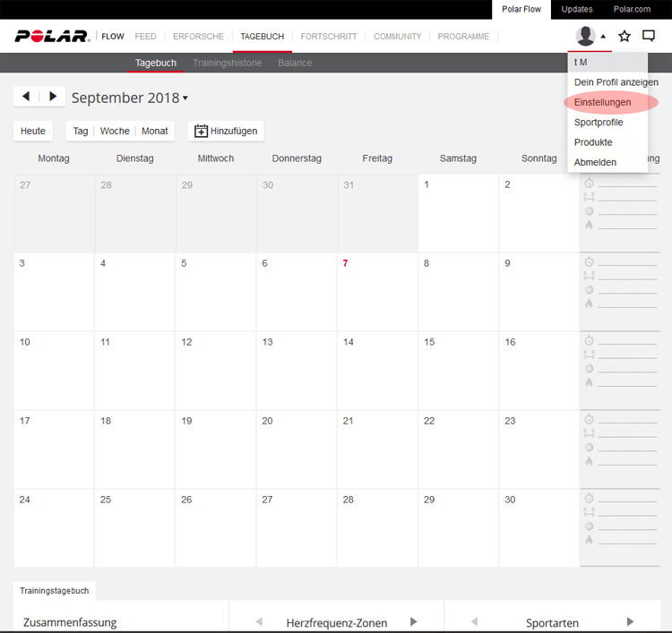The image size is (672, 633).
Task: Switch to Tag calendar view
Action: 81,131
